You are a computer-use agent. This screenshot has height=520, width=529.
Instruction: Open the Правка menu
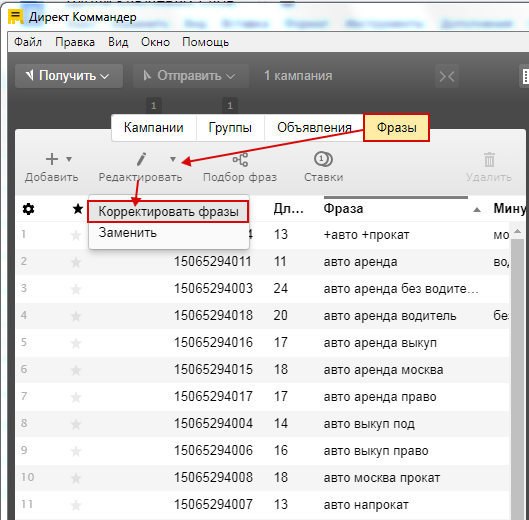75,42
